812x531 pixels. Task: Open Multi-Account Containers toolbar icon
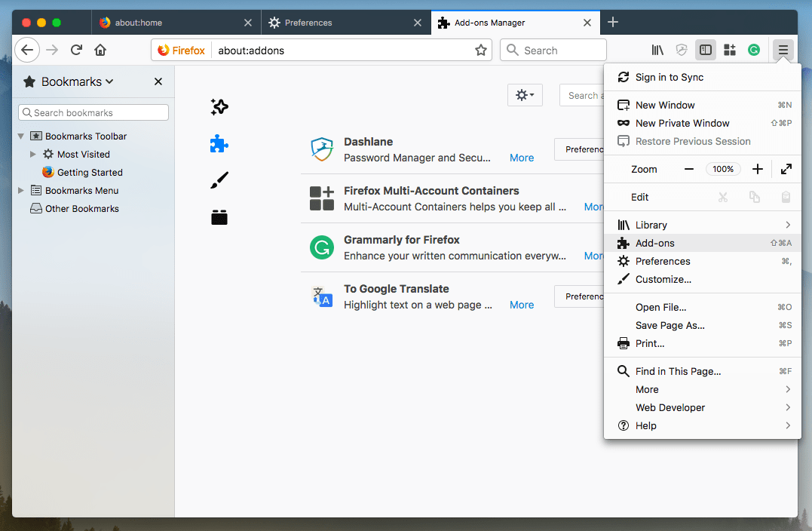click(730, 51)
